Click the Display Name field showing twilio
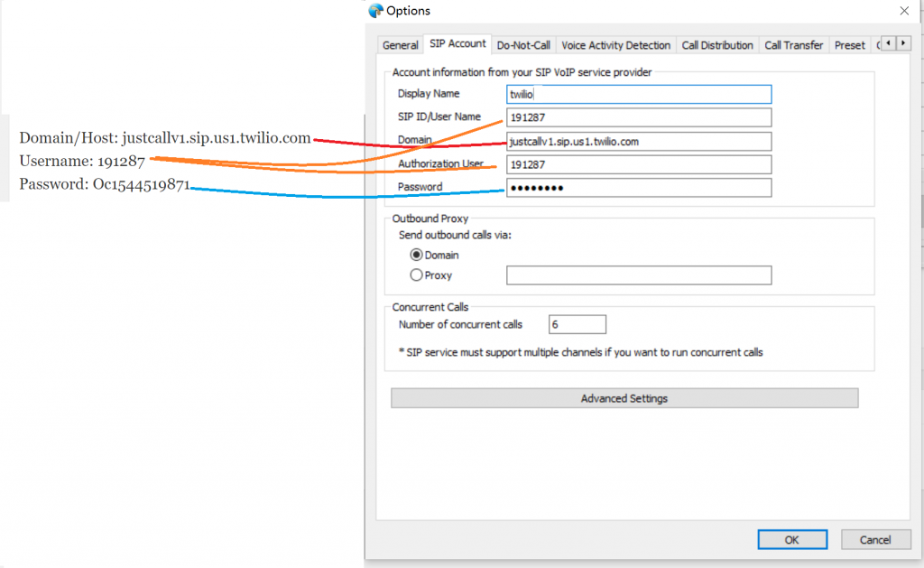Viewport: 924px width, 568px height. pos(639,94)
